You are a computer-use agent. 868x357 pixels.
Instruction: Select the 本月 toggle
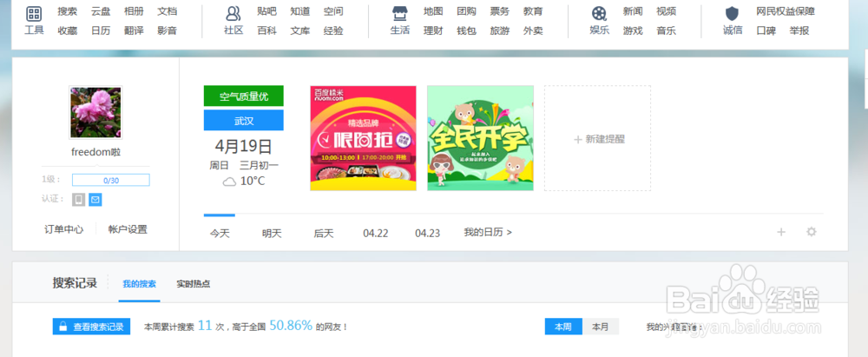[601, 327]
